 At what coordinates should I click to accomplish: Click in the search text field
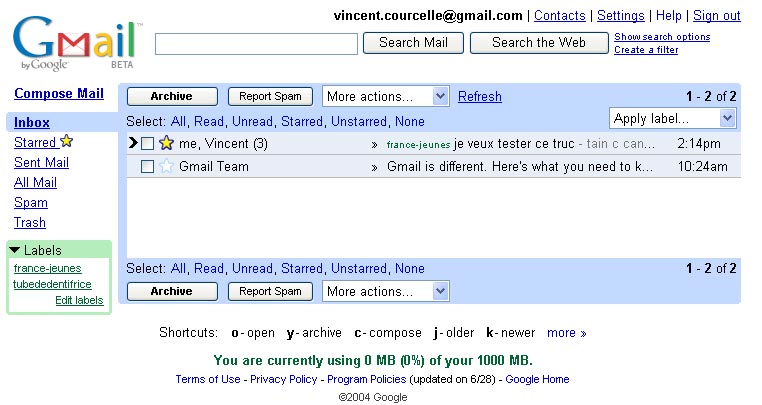click(256, 44)
